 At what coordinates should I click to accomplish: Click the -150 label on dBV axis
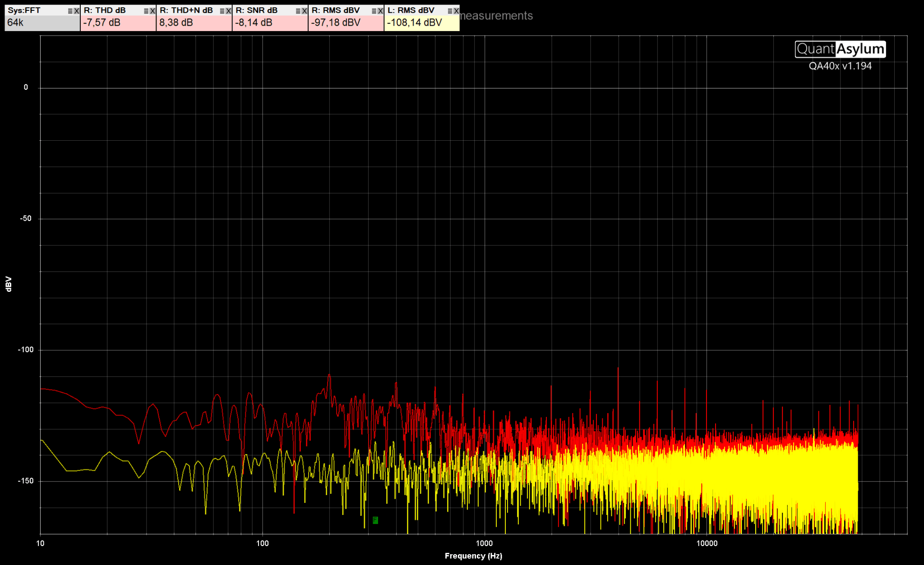[25, 481]
